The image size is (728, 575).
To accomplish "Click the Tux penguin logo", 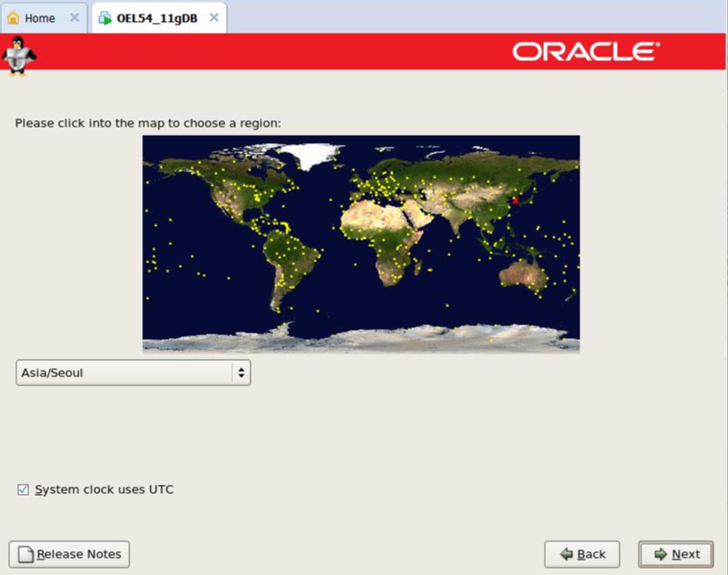I will point(18,56).
